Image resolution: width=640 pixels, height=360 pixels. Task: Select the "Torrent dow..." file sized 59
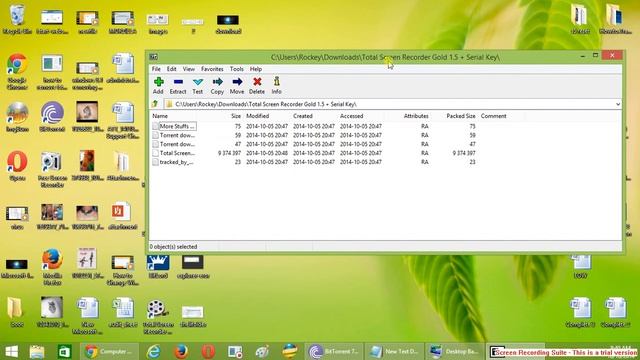tap(174, 135)
